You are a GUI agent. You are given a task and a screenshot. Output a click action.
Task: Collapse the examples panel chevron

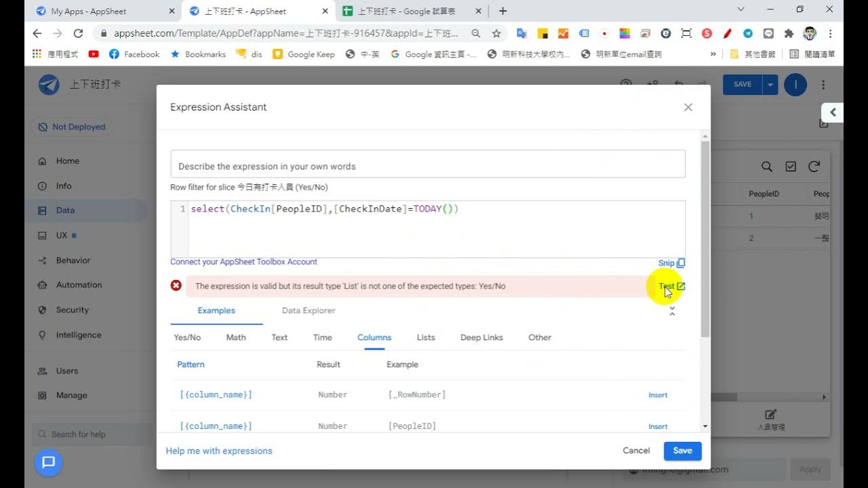click(672, 311)
